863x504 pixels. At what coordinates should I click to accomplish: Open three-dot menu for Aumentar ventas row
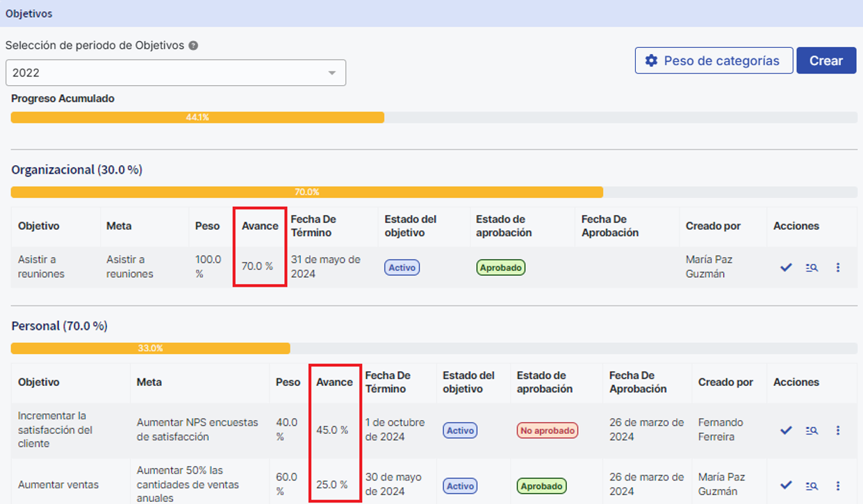click(x=838, y=485)
